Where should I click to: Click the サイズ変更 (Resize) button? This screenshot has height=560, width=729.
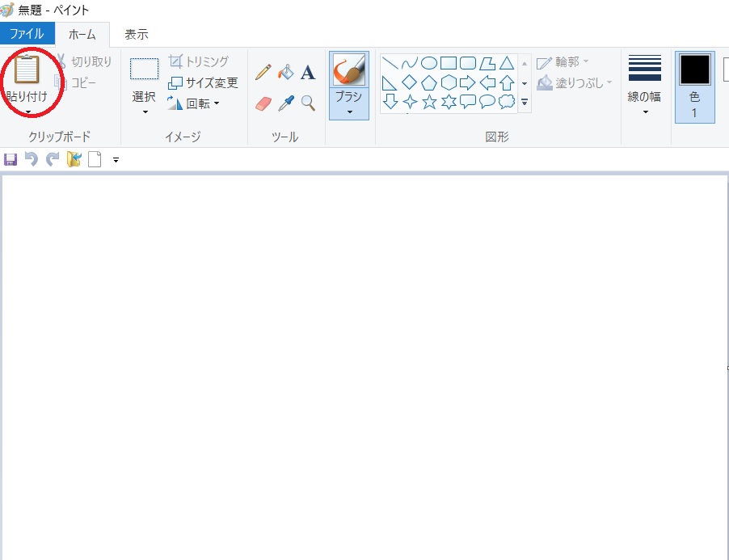coord(202,82)
